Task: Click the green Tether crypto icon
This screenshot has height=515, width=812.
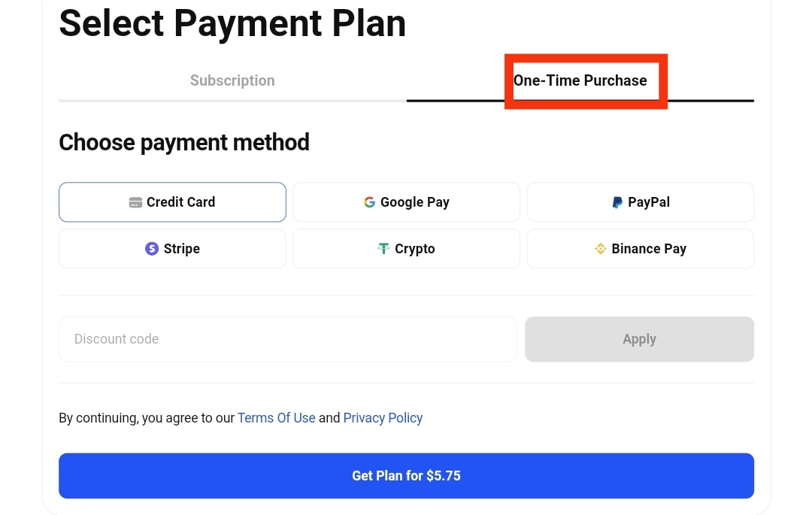Action: (x=384, y=249)
